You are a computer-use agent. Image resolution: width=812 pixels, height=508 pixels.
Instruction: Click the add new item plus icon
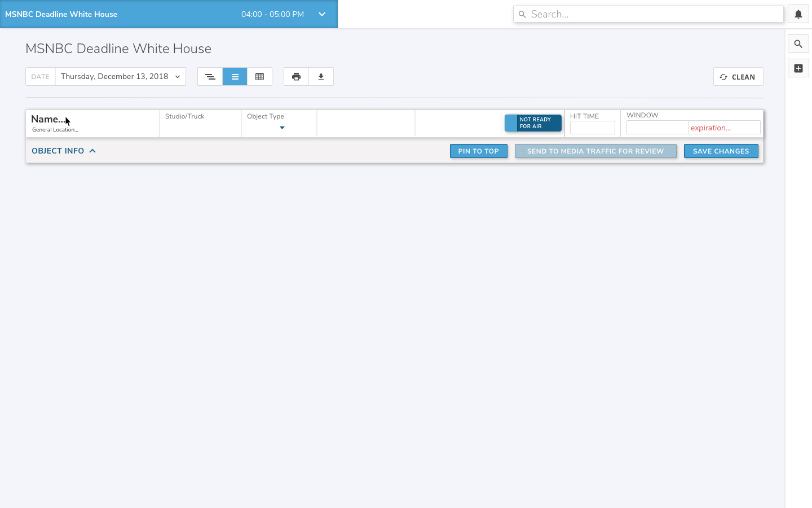[798, 68]
